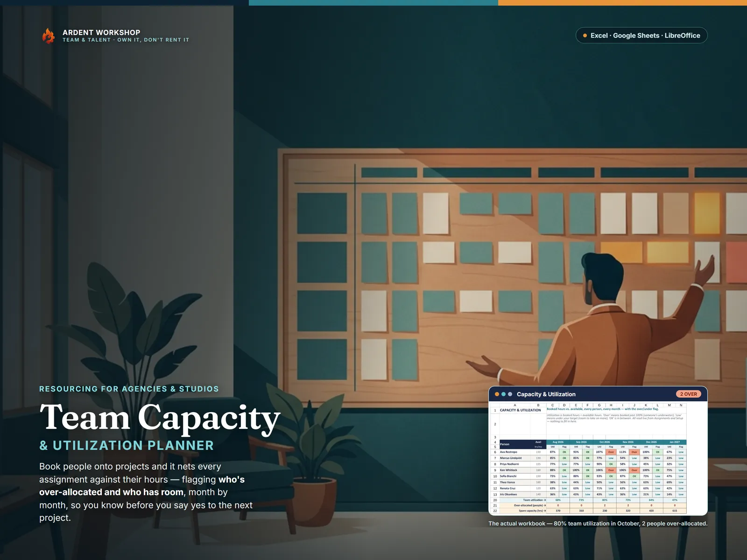Screen dimensions: 747x560
Task: Click the orange dot in the Excel compatibility pill
Action: (x=585, y=35)
